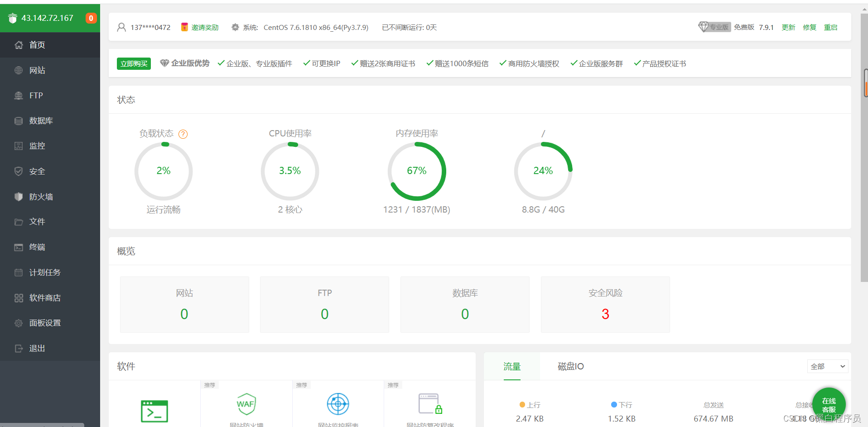The width and height of the screenshot is (868, 427).
Task: Click the CPU使用率 3.5% gauge
Action: point(290,171)
